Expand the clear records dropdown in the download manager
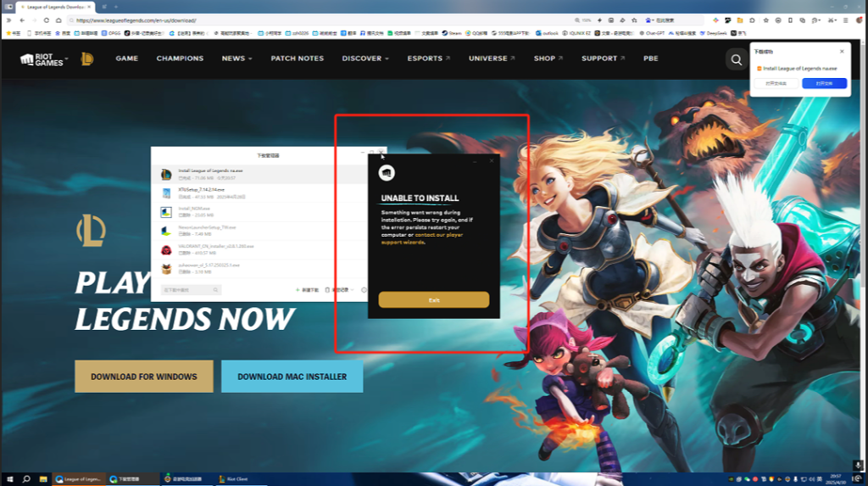 pos(339,290)
